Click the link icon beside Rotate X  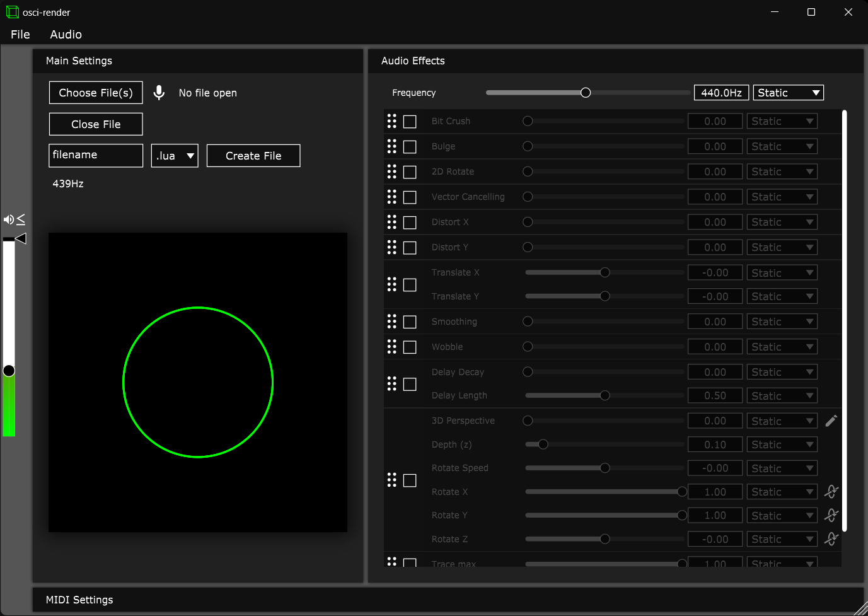[831, 492]
